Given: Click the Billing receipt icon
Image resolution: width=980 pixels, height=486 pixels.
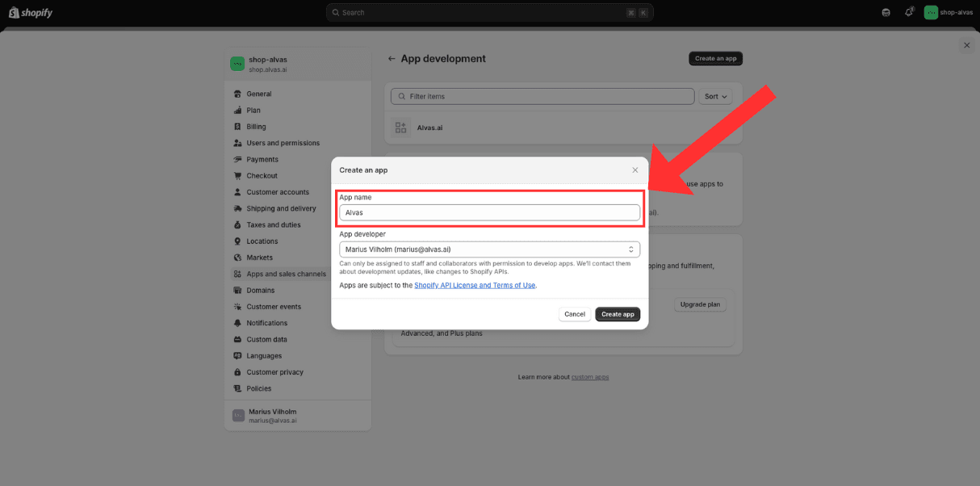Looking at the screenshot, I should coord(237,127).
